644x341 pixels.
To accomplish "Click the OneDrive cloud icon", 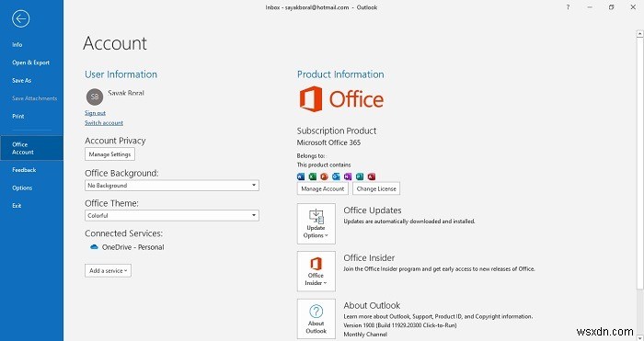I will click(x=94, y=247).
